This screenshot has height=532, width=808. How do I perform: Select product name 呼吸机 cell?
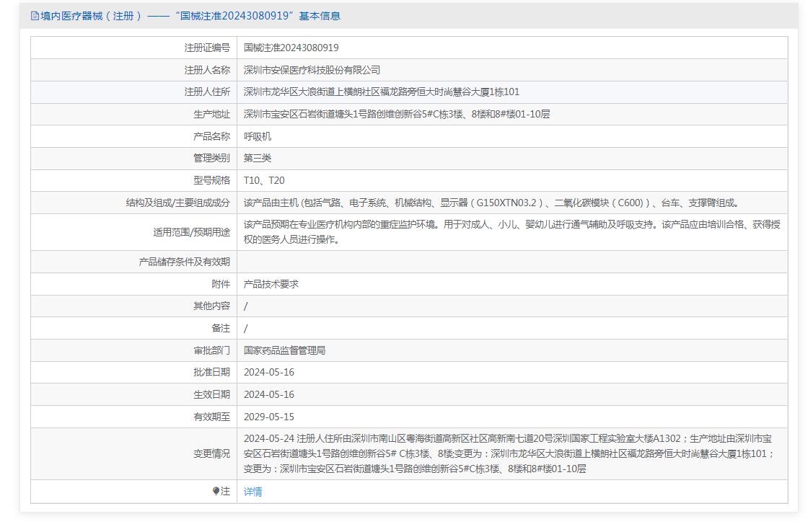(258, 136)
